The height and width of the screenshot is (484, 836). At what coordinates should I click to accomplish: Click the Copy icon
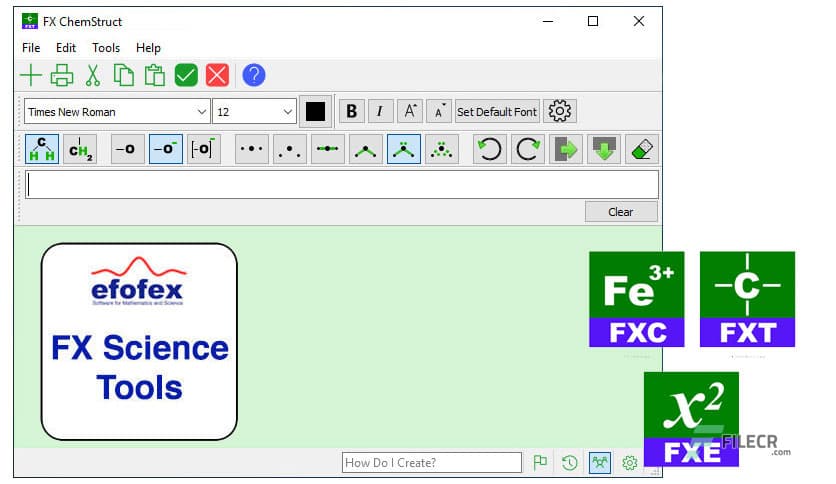pyautogui.click(x=124, y=75)
